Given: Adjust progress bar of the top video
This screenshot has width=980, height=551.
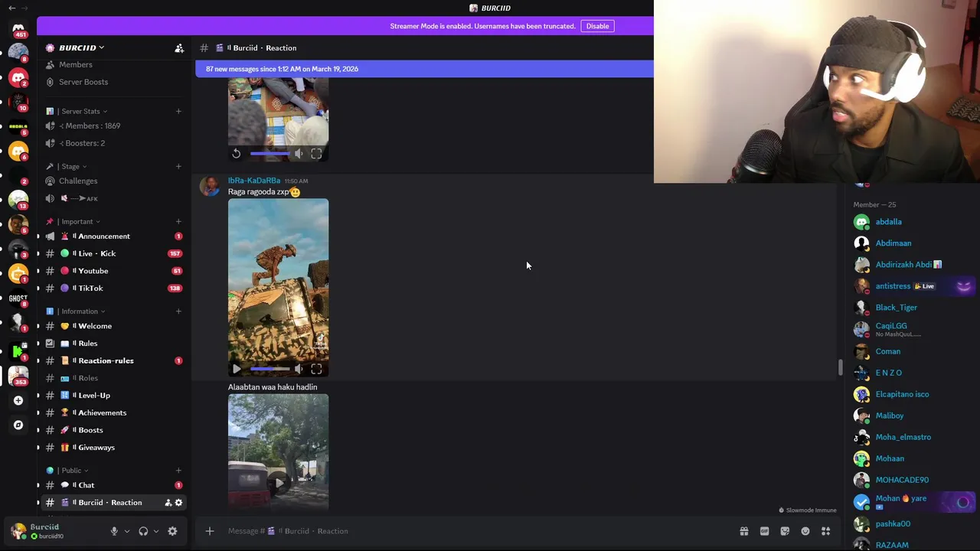Looking at the screenshot, I should tap(270, 154).
